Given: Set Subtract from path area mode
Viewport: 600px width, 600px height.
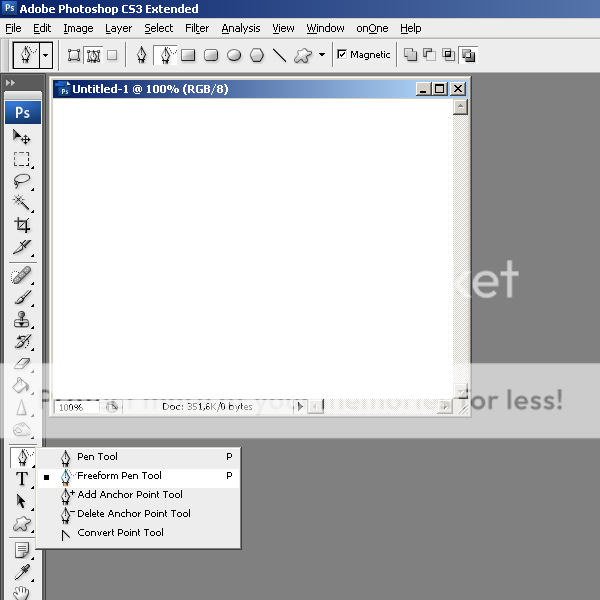Looking at the screenshot, I should pyautogui.click(x=429, y=55).
